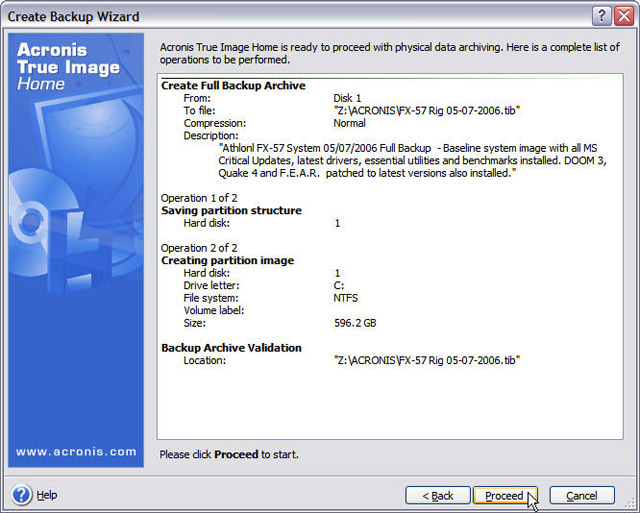Click the 'Create Backup Wizard' title text
640x513 pixels.
click(73, 17)
